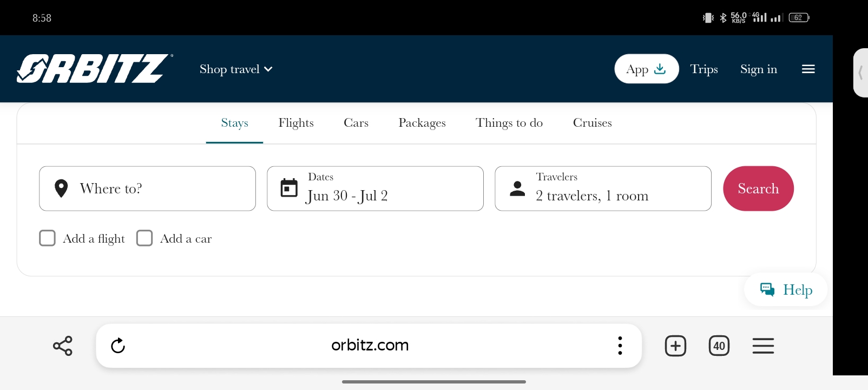This screenshot has width=868, height=390.
Task: Download the app via App button
Action: (647, 69)
